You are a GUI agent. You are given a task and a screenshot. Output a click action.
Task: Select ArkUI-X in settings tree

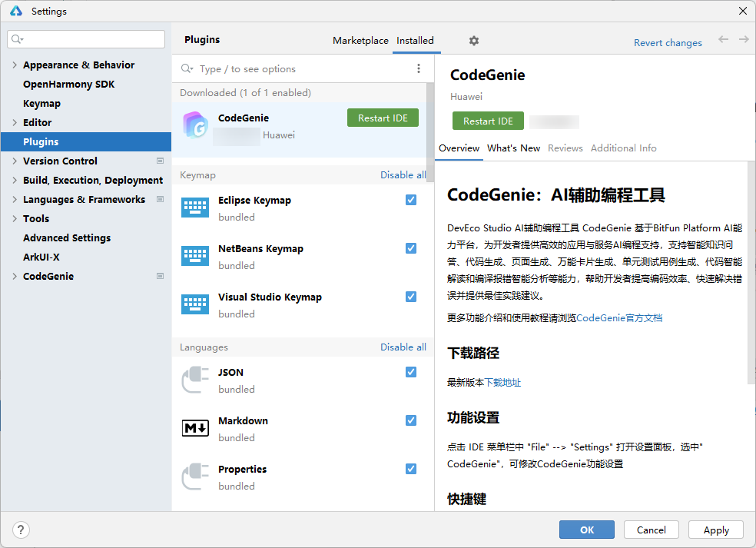pyautogui.click(x=41, y=257)
